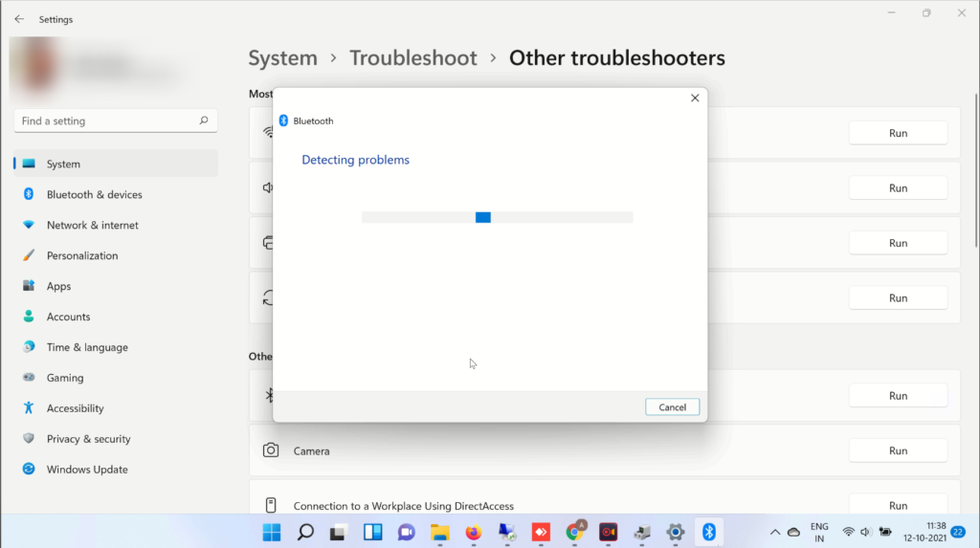The image size is (980, 548).
Task: Close the Bluetooth troubleshooter dialog
Action: [695, 99]
